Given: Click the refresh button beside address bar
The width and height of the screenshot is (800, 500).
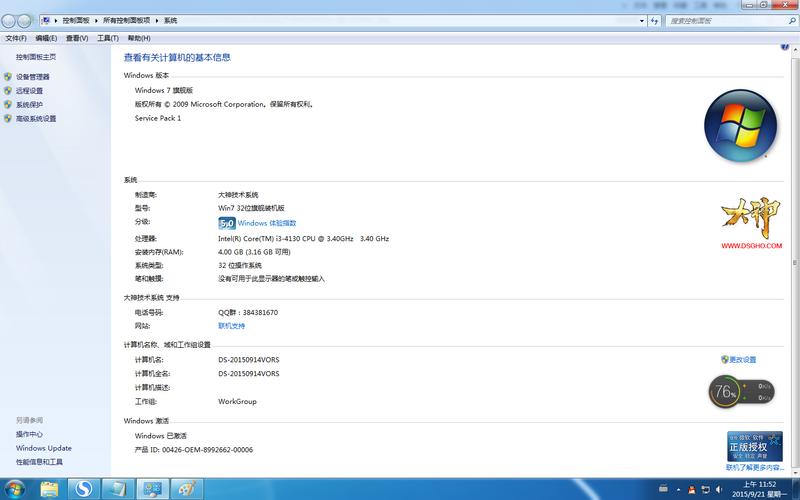Looking at the screenshot, I should [654, 21].
